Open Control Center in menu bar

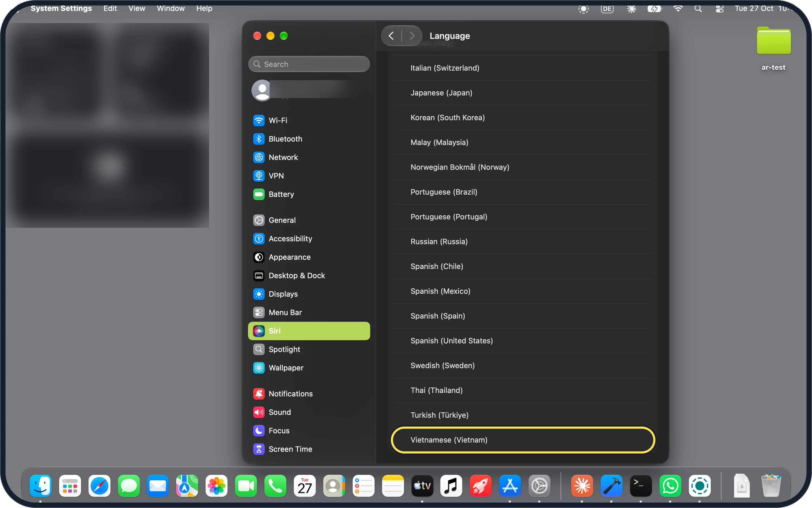tap(719, 9)
